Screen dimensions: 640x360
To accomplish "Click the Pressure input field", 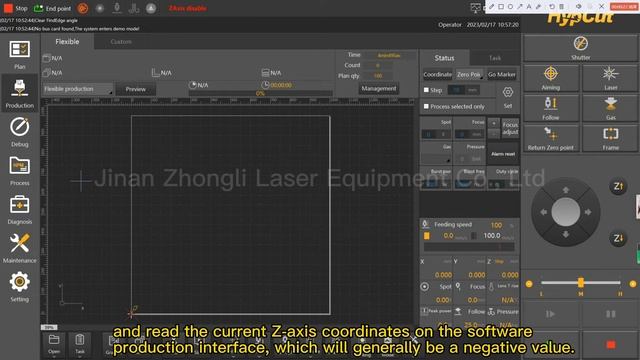I will tap(469, 159).
